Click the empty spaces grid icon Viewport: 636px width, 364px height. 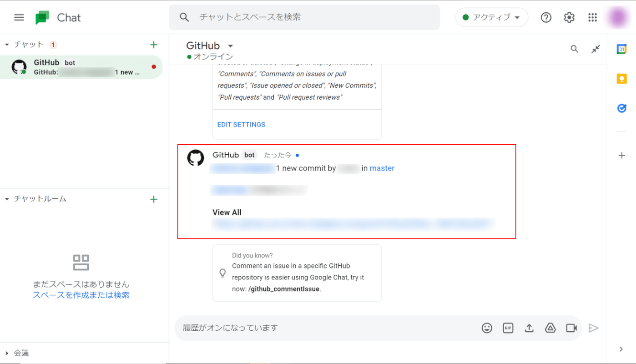[81, 263]
